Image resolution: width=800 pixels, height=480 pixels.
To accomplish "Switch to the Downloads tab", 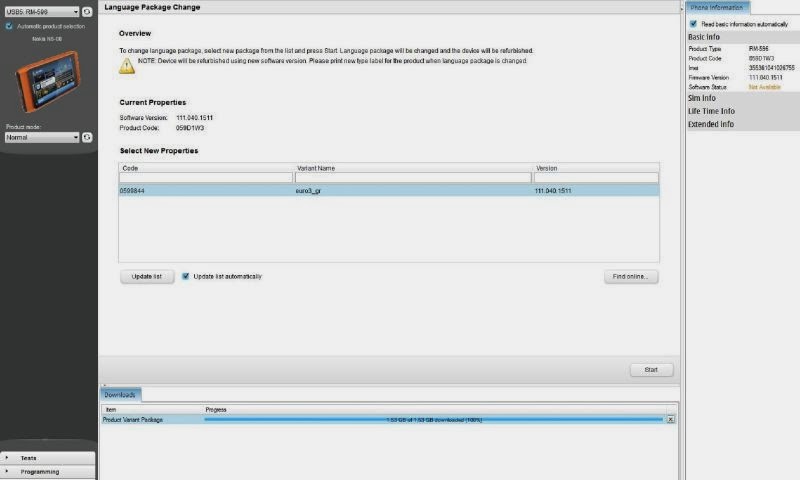I will 120,395.
